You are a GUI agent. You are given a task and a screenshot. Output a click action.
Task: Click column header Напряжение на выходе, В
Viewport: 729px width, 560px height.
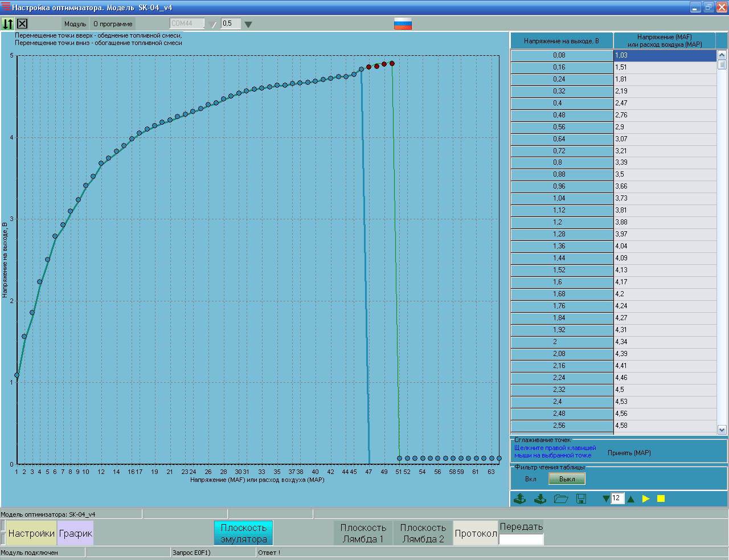coord(562,41)
